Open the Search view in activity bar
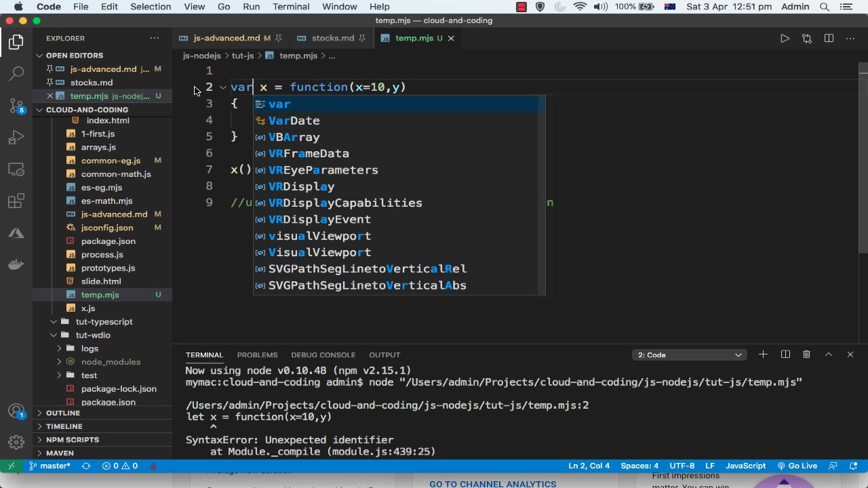 pyautogui.click(x=16, y=73)
